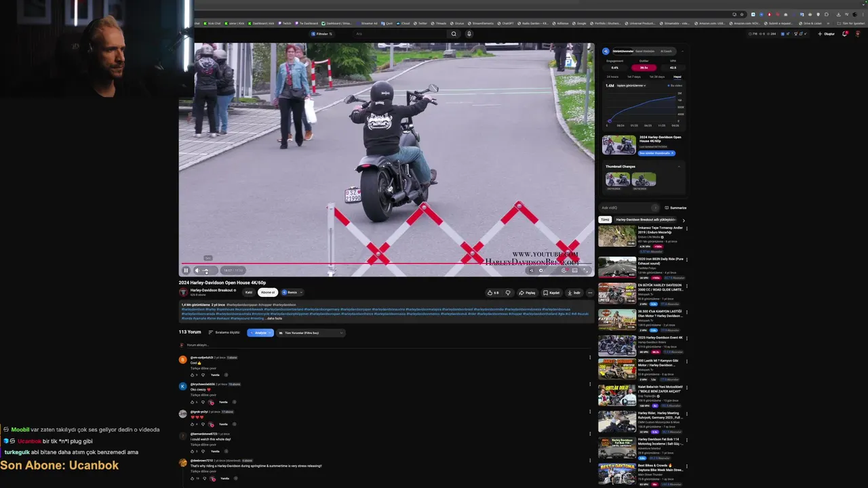868x488 pixels.
Task: Open more actions menu beside İndir
Action: click(x=590, y=293)
